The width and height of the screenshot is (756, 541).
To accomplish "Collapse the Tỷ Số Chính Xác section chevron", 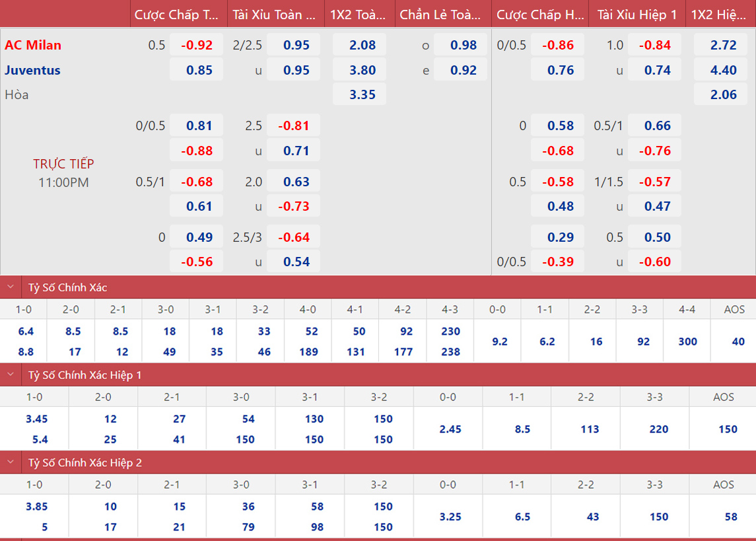I will click(x=11, y=287).
